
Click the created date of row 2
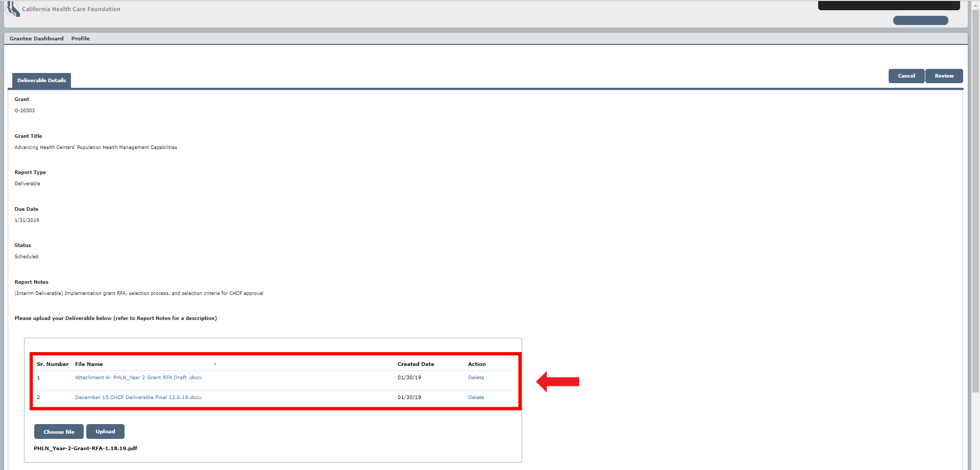click(409, 398)
